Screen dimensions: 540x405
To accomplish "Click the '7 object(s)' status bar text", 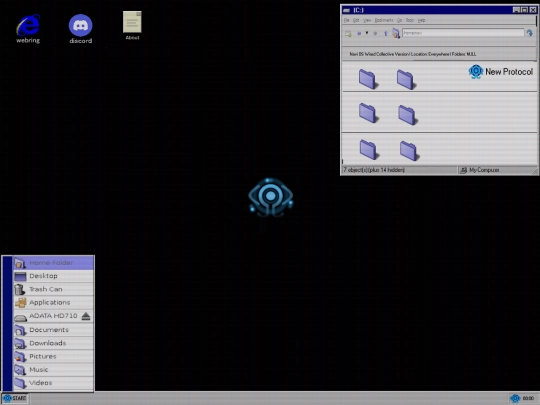I will (374, 170).
